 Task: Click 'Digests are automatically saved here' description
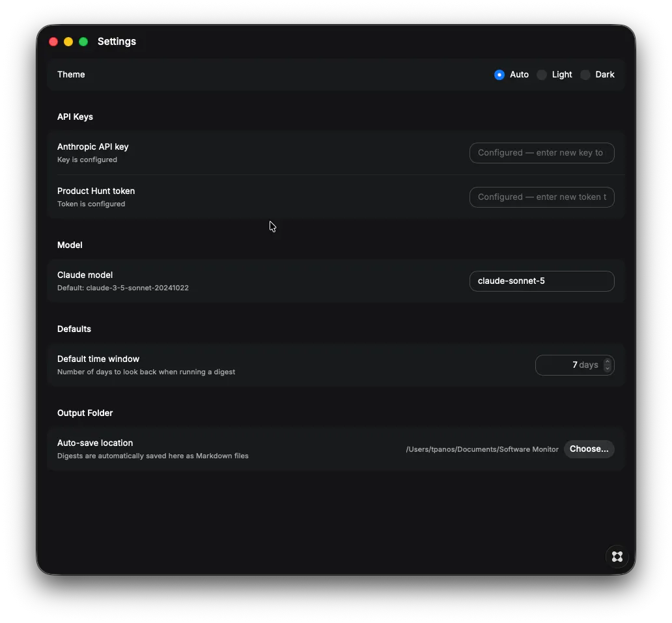click(153, 456)
